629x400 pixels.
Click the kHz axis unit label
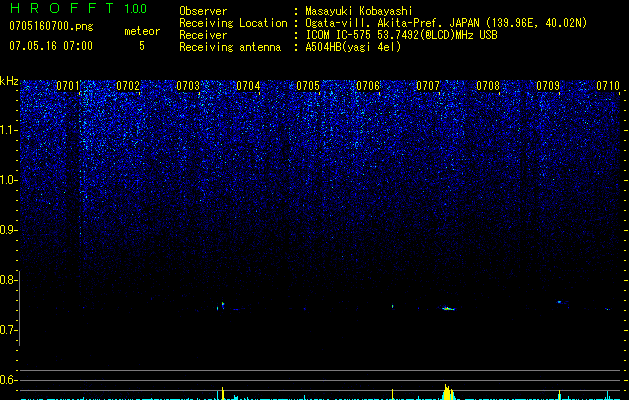click(x=9, y=81)
